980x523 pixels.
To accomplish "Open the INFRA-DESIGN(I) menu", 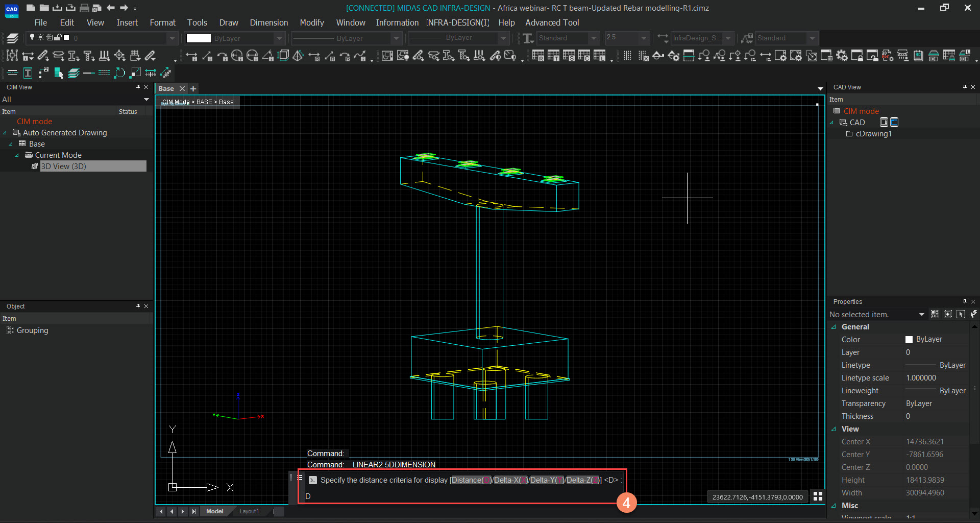I will [458, 22].
